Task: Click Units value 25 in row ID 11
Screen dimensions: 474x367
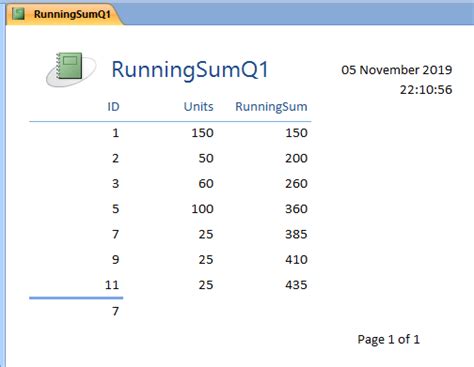Action: pos(206,285)
